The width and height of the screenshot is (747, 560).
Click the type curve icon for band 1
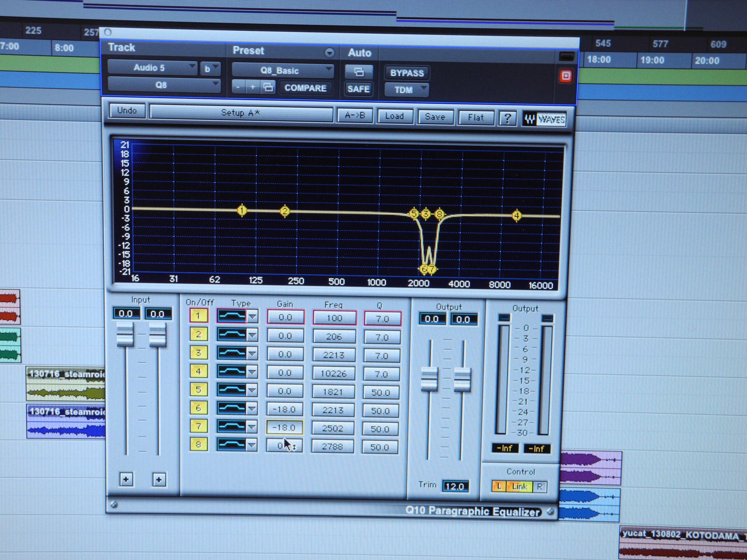point(232,316)
